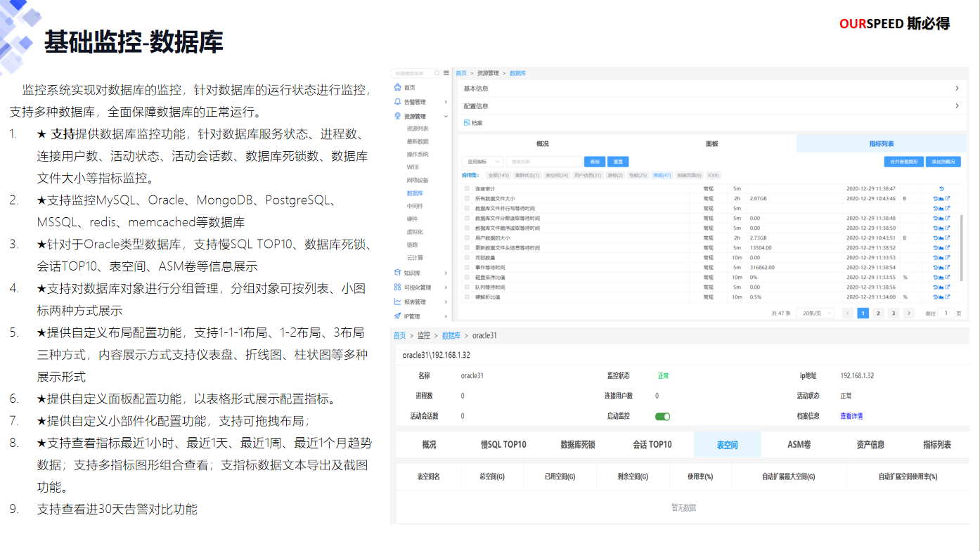Click the search magnifier icon in sidebar

tap(437, 72)
